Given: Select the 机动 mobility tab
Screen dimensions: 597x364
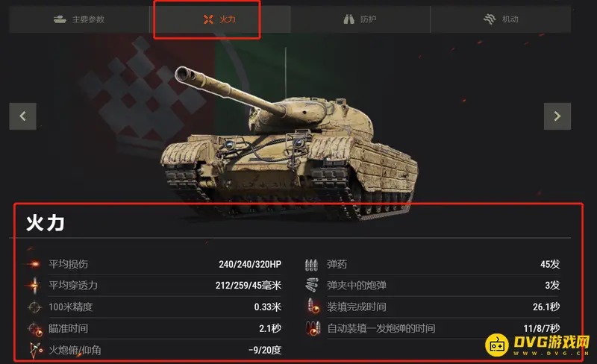Looking at the screenshot, I should [501, 19].
